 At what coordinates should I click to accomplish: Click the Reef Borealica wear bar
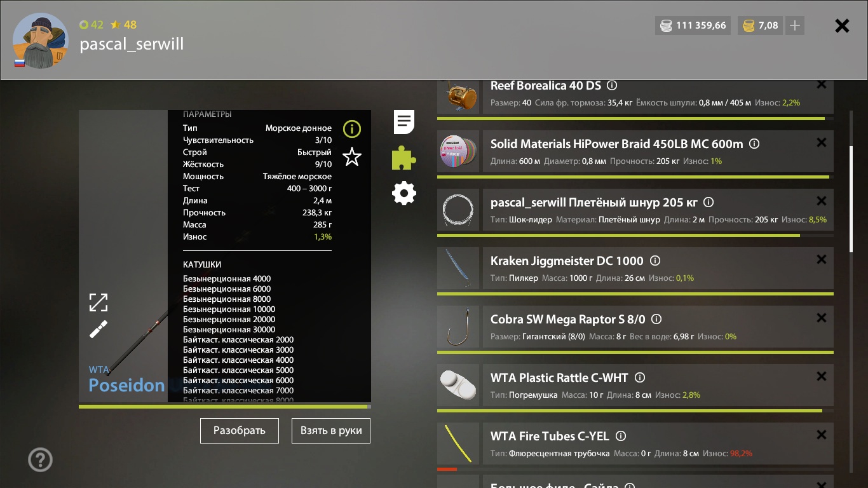pos(635,118)
